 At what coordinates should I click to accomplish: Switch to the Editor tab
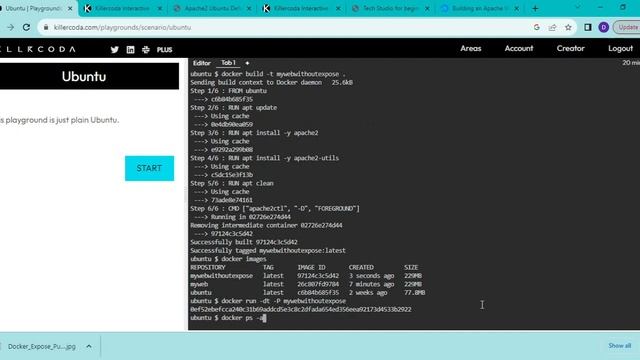(x=202, y=63)
